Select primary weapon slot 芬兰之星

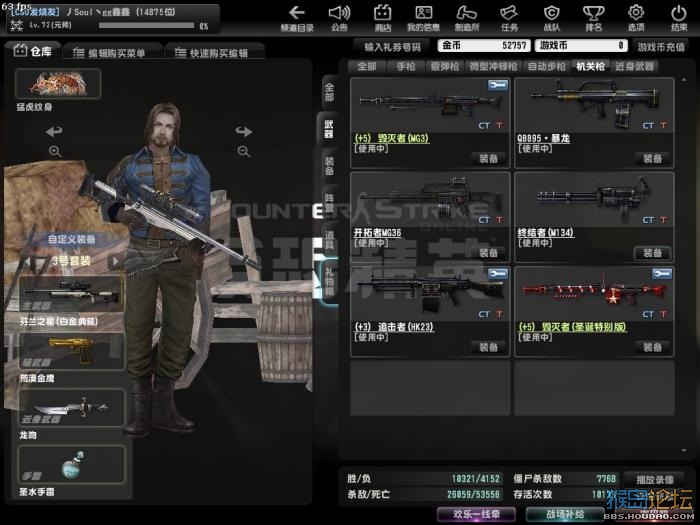point(71,294)
